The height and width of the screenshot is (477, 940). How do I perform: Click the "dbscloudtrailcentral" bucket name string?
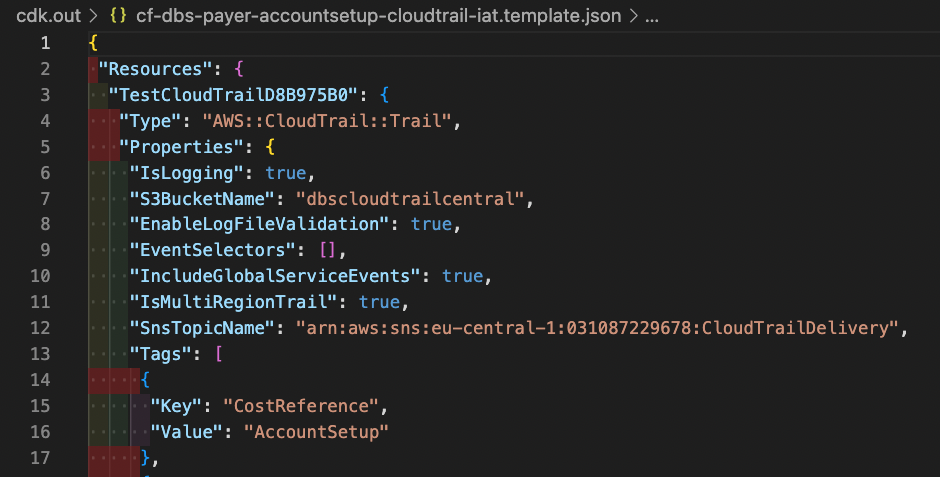click(411, 198)
